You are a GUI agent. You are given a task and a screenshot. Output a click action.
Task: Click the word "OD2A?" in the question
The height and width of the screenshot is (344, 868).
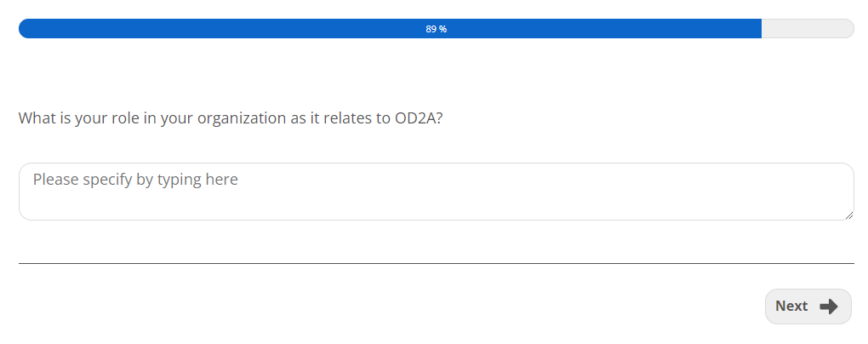coord(419,118)
